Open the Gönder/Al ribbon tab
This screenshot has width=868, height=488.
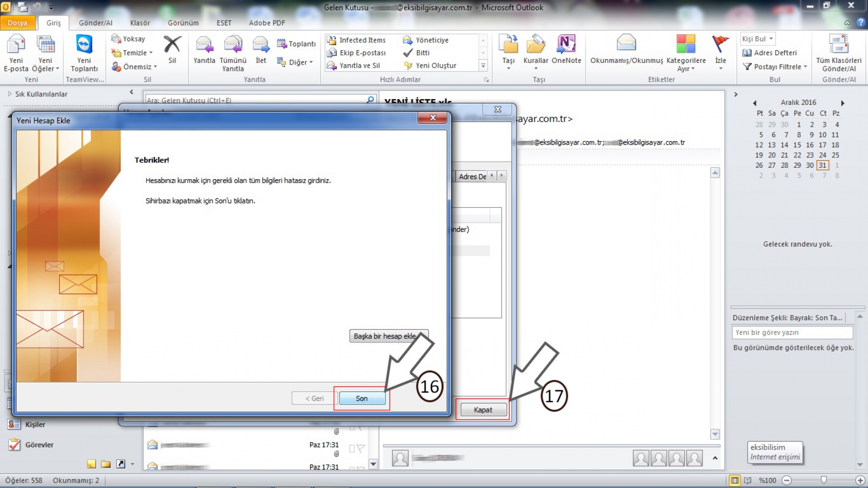pos(95,23)
